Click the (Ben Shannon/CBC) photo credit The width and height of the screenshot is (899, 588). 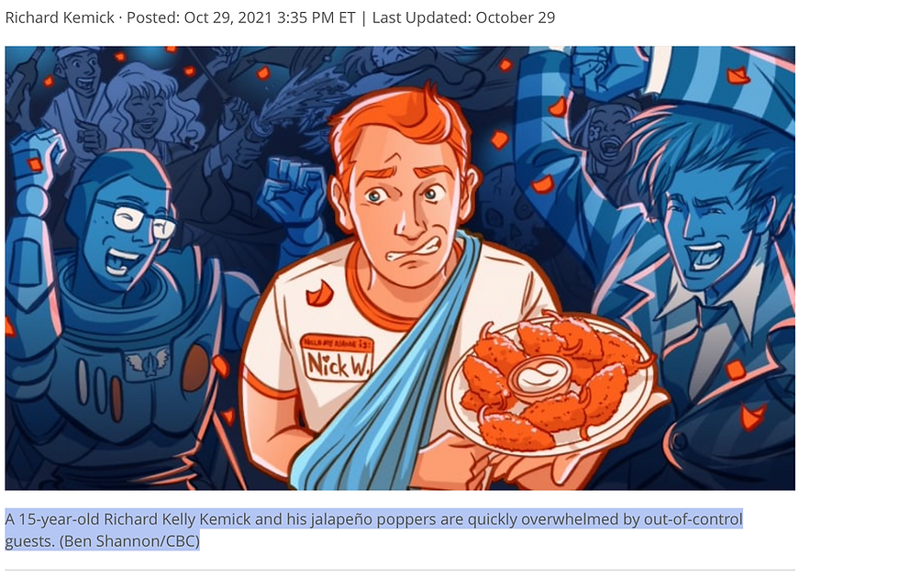[129, 541]
